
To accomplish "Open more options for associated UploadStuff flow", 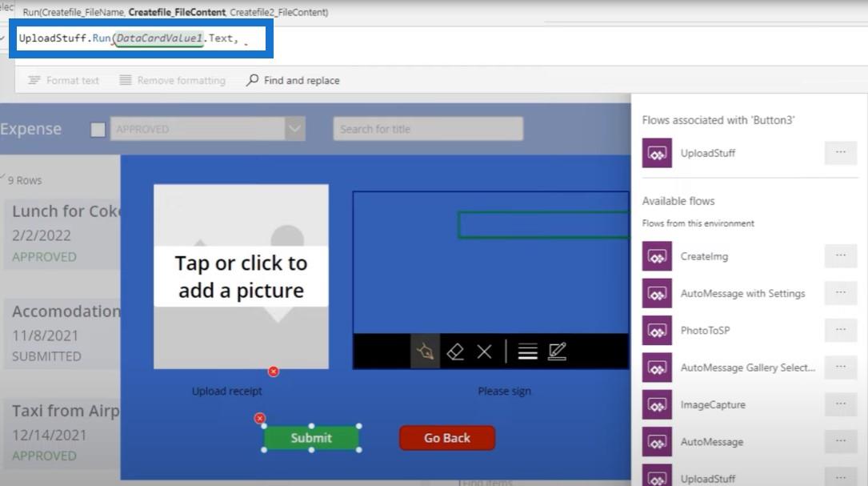I will pos(840,152).
